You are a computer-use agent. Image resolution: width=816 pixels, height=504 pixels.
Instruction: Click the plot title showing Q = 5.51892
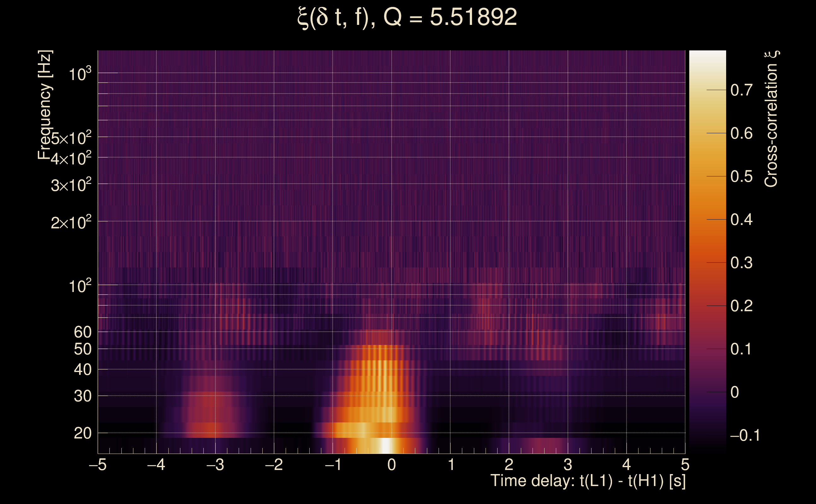(x=407, y=17)
